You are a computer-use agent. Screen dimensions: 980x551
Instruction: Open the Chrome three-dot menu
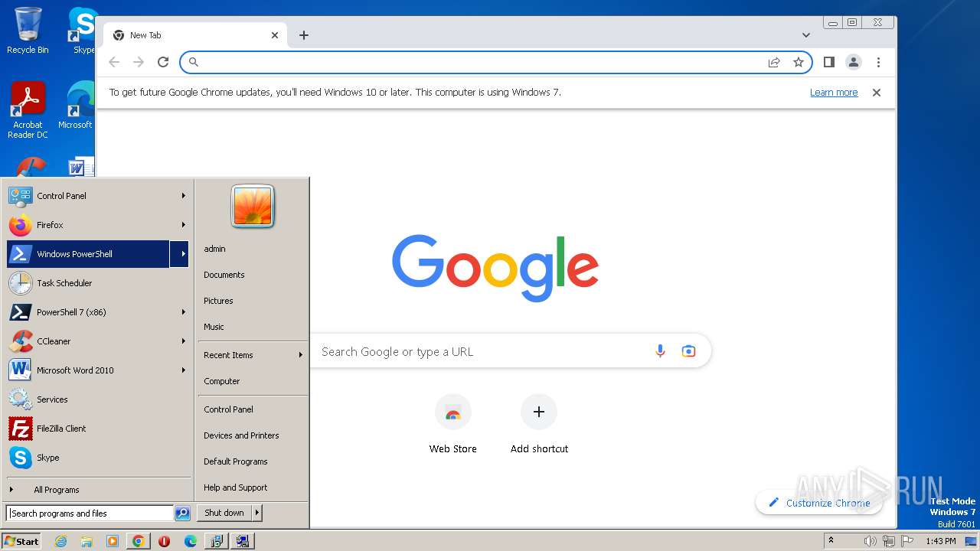tap(878, 62)
